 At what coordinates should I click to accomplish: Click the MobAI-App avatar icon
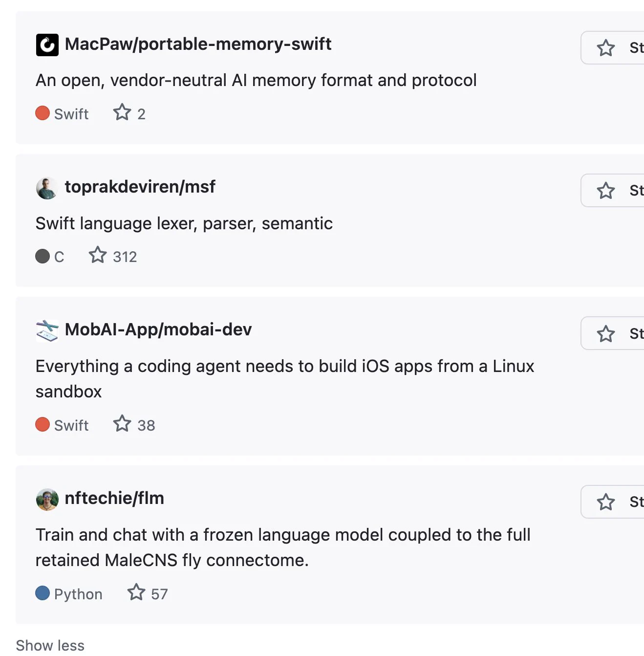pos(47,331)
